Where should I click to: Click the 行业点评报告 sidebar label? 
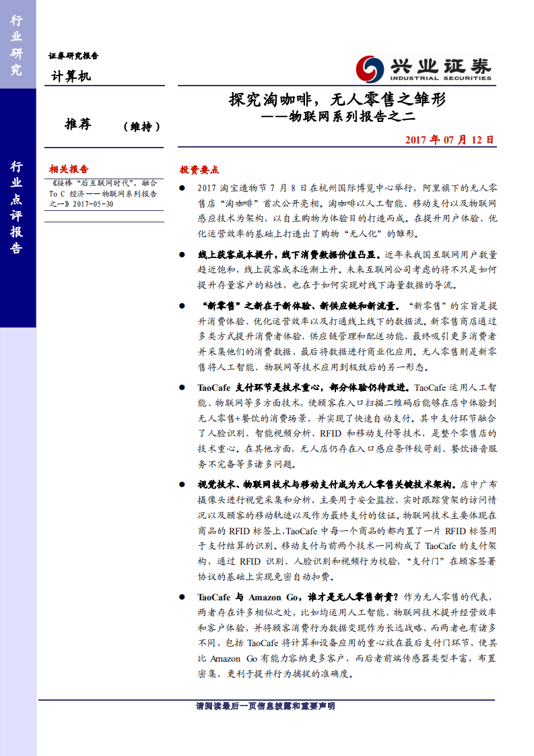[16, 208]
